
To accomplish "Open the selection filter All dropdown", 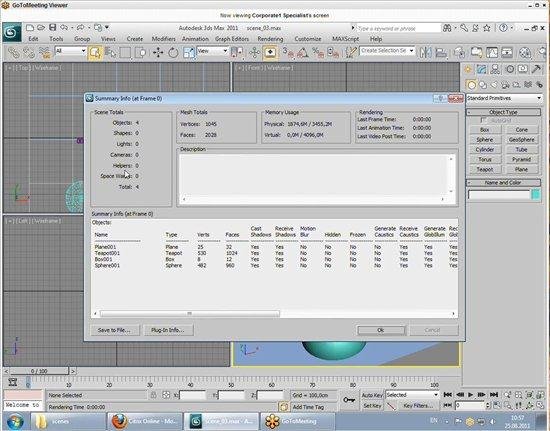I will [71, 51].
